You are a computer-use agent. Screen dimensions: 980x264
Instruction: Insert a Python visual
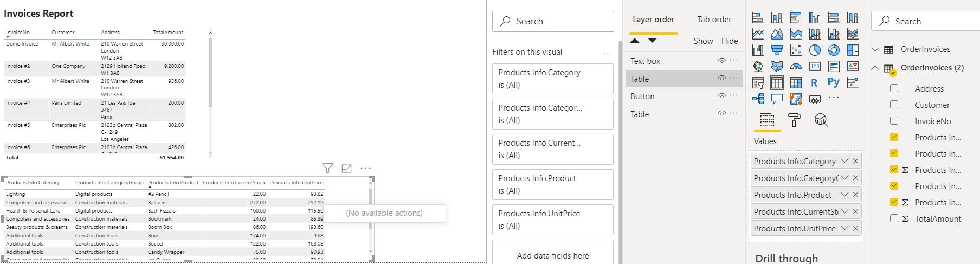[834, 82]
